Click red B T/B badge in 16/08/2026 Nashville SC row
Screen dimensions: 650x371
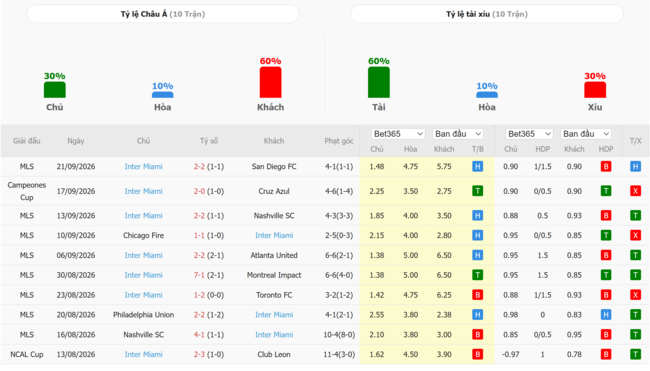tap(478, 335)
